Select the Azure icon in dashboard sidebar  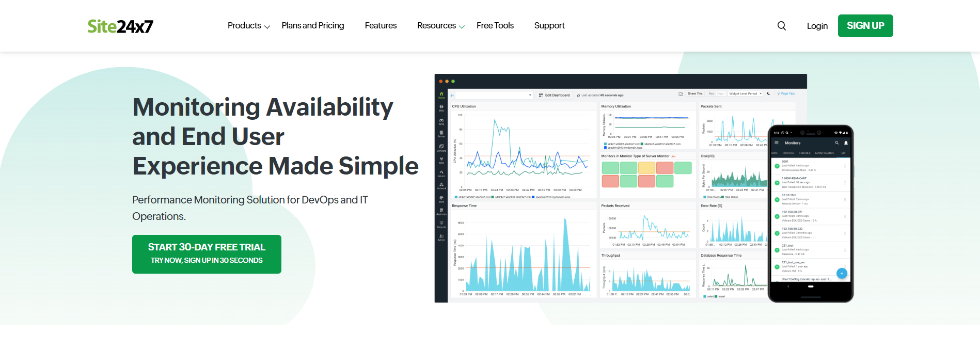(x=441, y=173)
